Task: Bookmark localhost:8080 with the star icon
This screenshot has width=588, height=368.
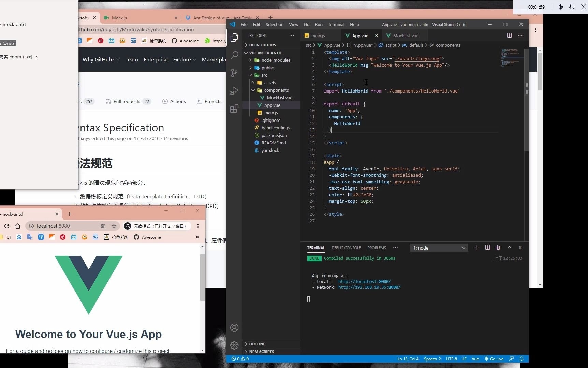Action: pyautogui.click(x=114, y=226)
